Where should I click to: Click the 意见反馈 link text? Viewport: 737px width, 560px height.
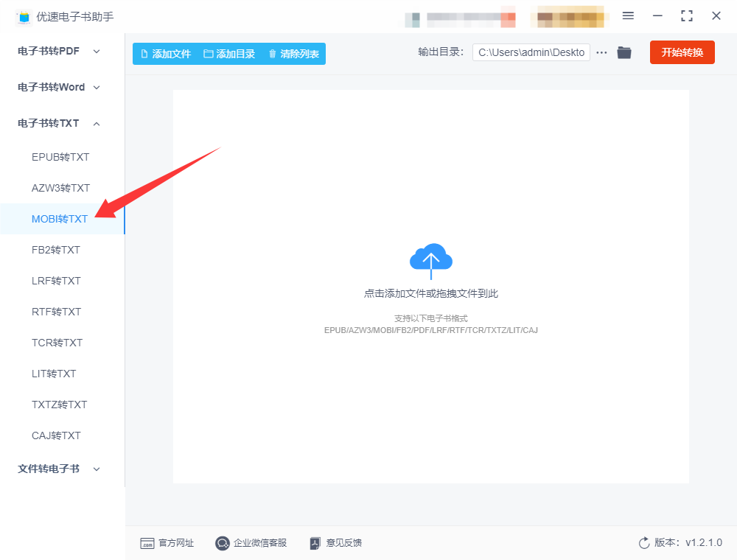[344, 543]
